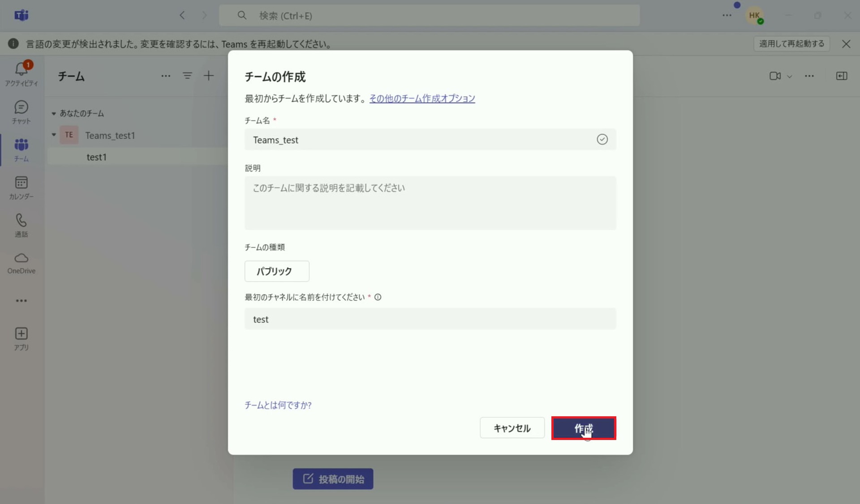The width and height of the screenshot is (860, 504).
Task: Click the filter icon in the team list
Action: [188, 76]
